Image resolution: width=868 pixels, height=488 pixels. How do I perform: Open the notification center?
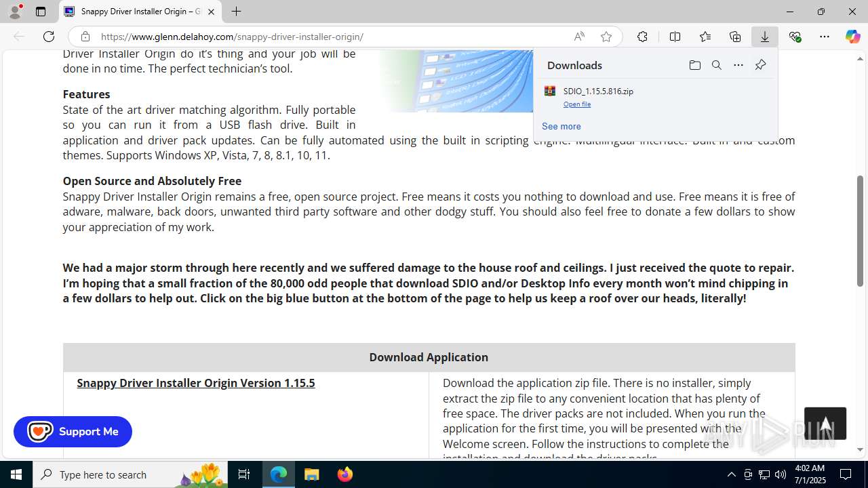[x=846, y=474]
